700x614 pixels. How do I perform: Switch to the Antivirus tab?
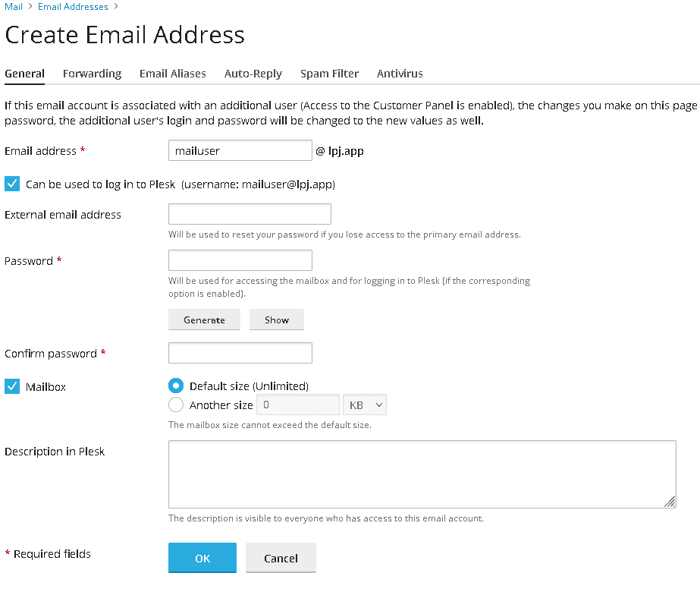pyautogui.click(x=400, y=74)
